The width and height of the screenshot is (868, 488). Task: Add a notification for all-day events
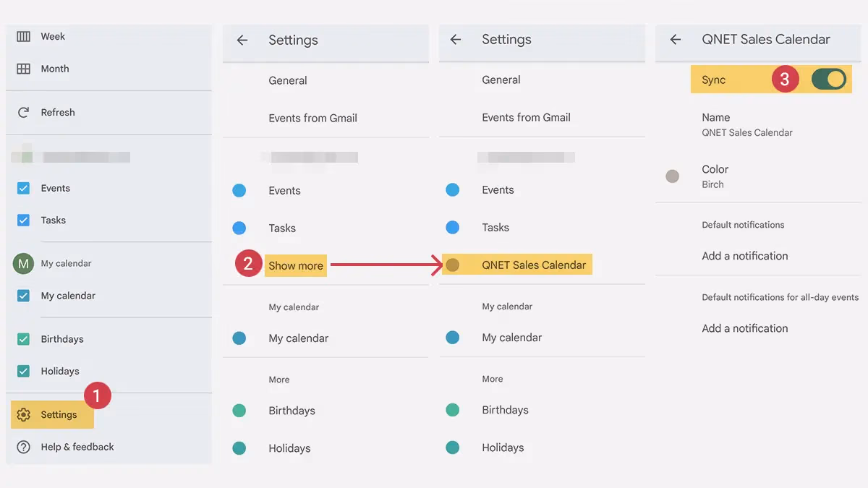745,328
